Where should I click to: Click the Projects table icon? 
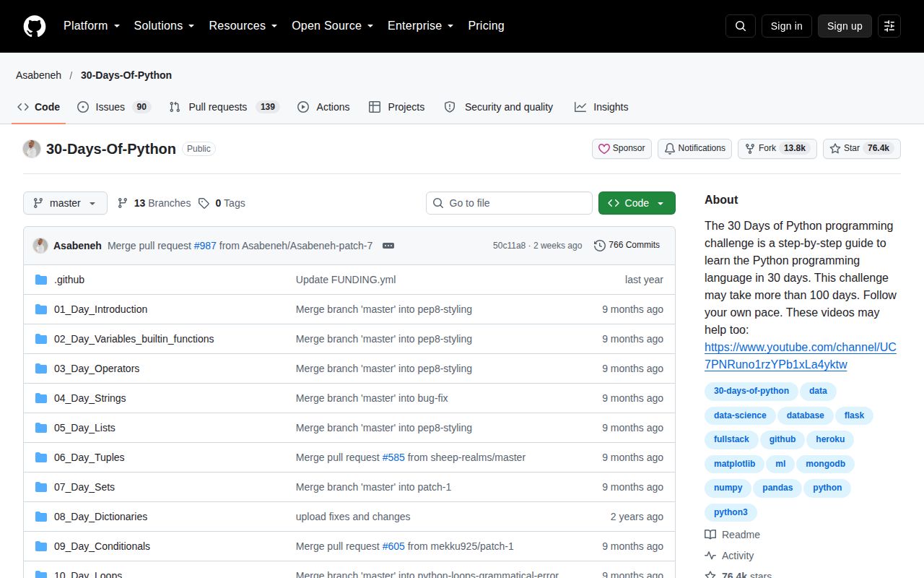(x=375, y=107)
